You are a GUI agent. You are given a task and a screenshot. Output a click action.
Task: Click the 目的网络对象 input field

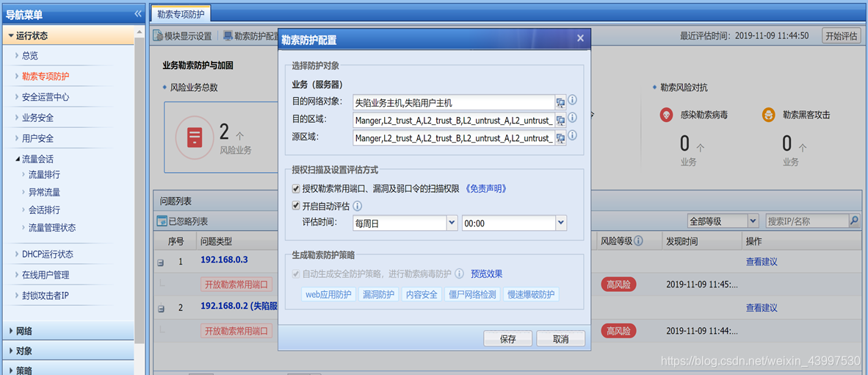pyautogui.click(x=453, y=102)
